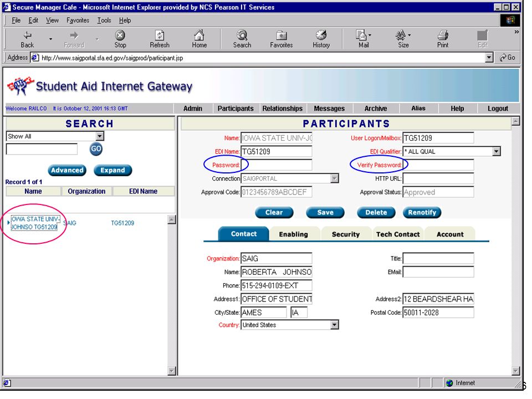Open the Favorites toolbar icon
This screenshot has width=532, height=399.
tap(282, 39)
